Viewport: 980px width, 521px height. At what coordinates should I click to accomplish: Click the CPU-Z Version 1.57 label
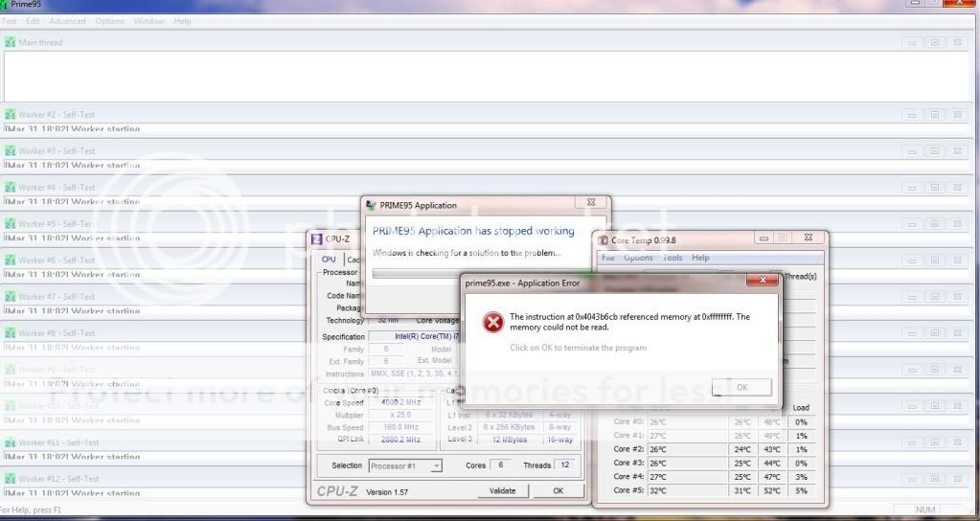387,492
